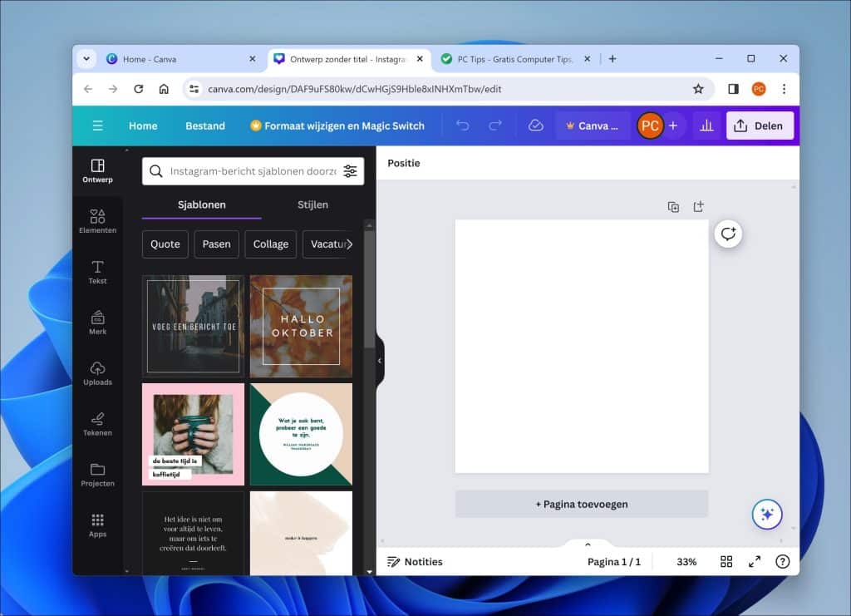This screenshot has width=851, height=616.
Task: Switch to the Sjablonen tab
Action: click(x=202, y=205)
